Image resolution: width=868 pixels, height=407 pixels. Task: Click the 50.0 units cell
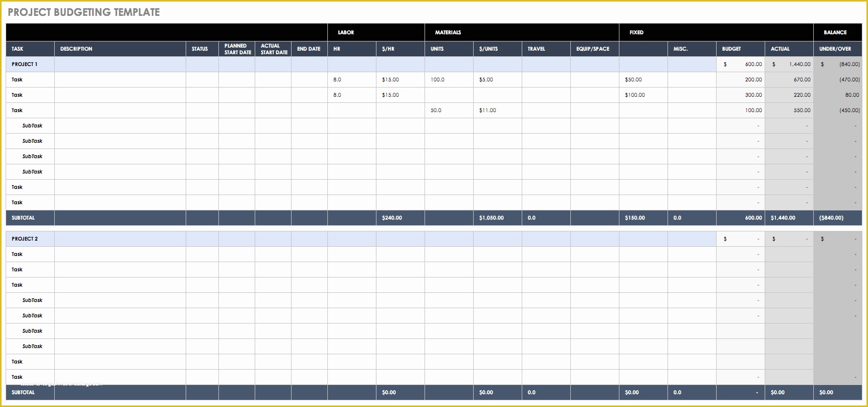449,110
